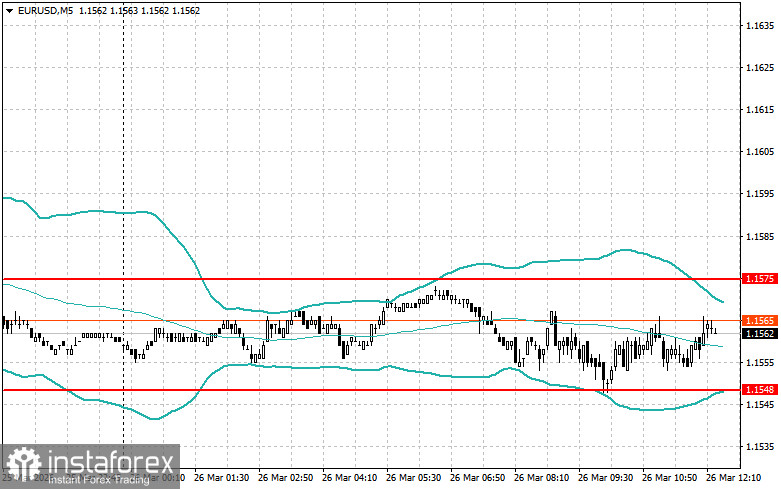Click the 26 Mar 04:10 time label
The image size is (781, 489).
click(349, 478)
